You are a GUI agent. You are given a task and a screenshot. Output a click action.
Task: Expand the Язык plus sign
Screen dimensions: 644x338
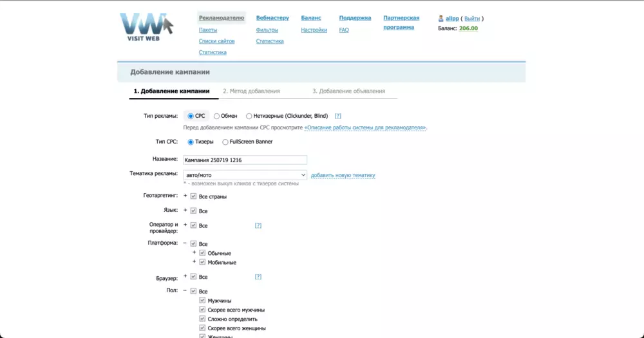click(x=185, y=211)
